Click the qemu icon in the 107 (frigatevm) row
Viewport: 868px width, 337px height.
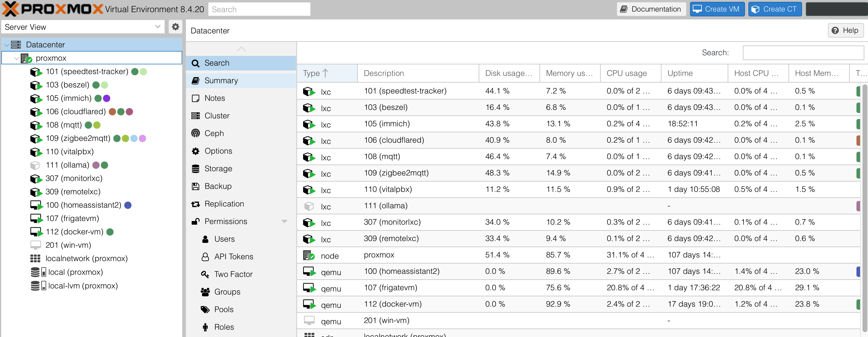tap(309, 288)
